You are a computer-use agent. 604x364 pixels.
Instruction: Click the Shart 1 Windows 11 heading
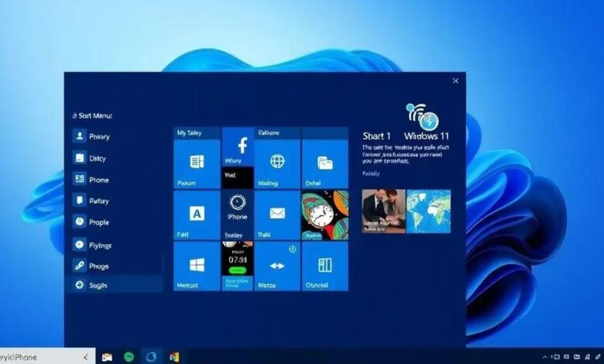tap(406, 136)
